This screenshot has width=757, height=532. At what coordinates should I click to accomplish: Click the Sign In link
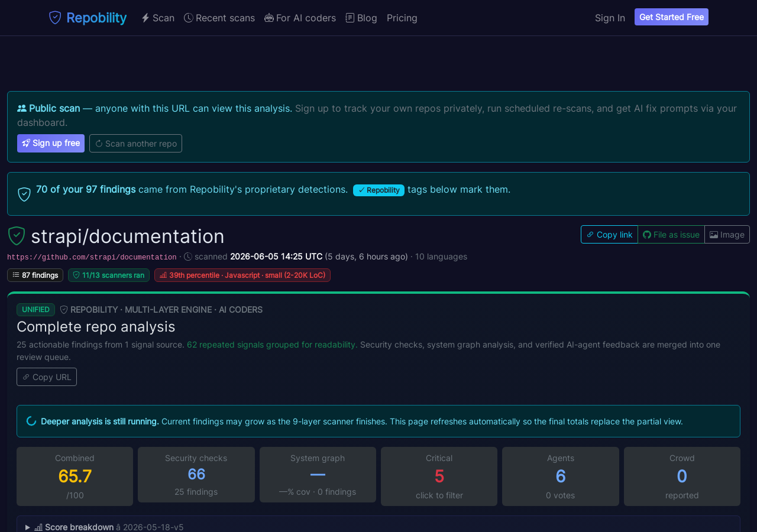pos(610,18)
